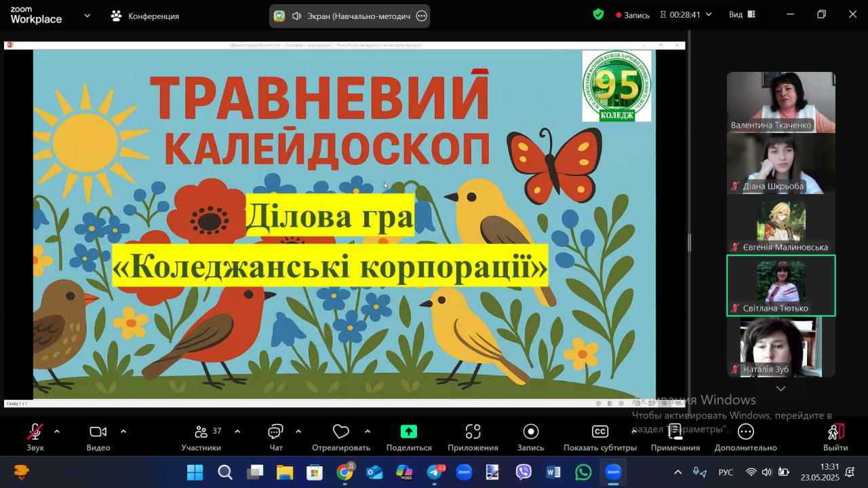Toggle the camera with Видео button
The width and height of the screenshot is (868, 488).
[x=98, y=436]
